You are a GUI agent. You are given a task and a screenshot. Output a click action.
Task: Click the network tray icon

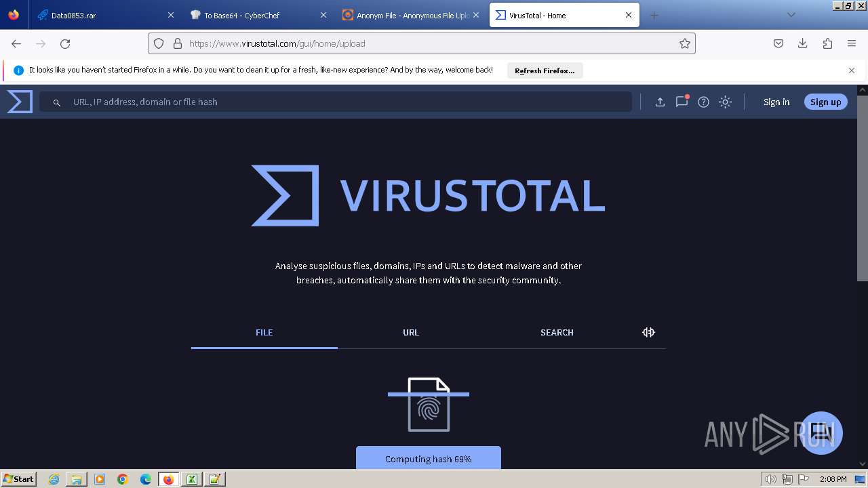[787, 479]
